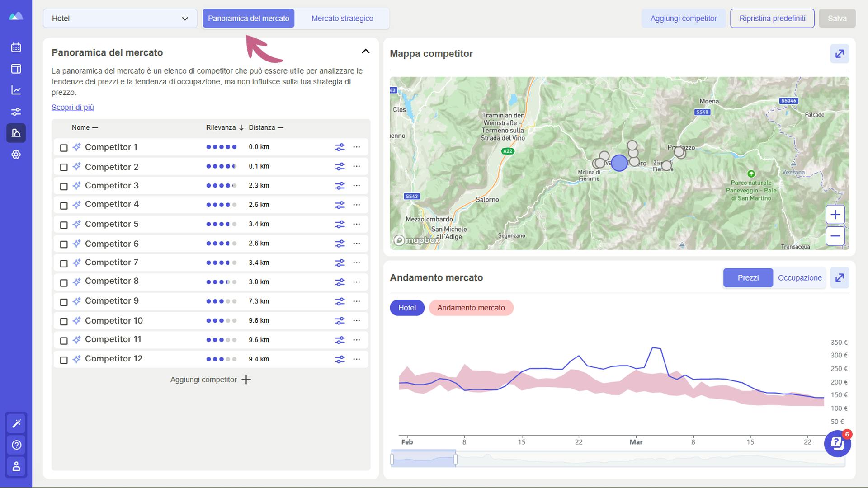Viewport: 868px width, 488px height.
Task: Click the AI-assist icon beside Competitor 2
Action: (x=75, y=166)
